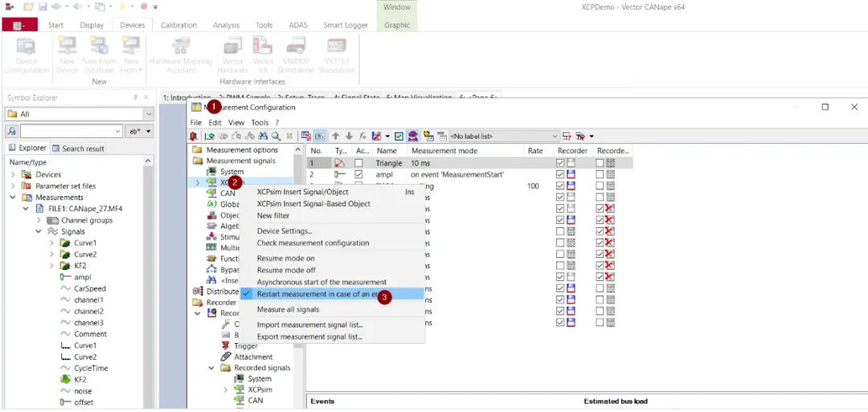Open View menu in Measurement Configuration
Image resolution: width=868 pixels, height=412 pixels.
coord(235,123)
